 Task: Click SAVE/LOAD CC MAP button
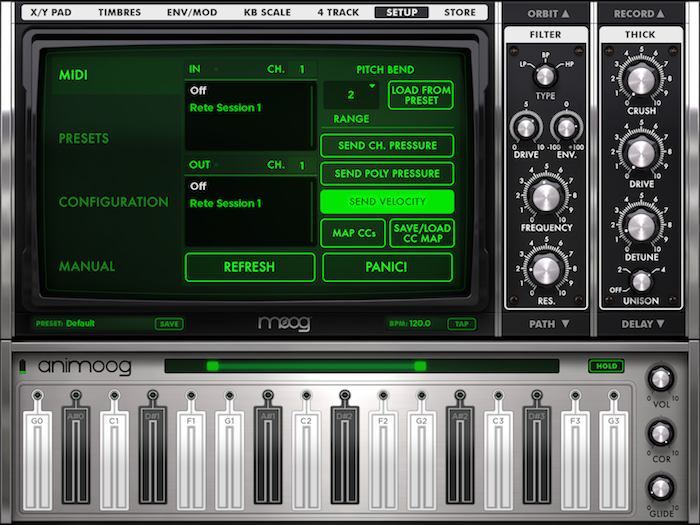[x=422, y=233]
